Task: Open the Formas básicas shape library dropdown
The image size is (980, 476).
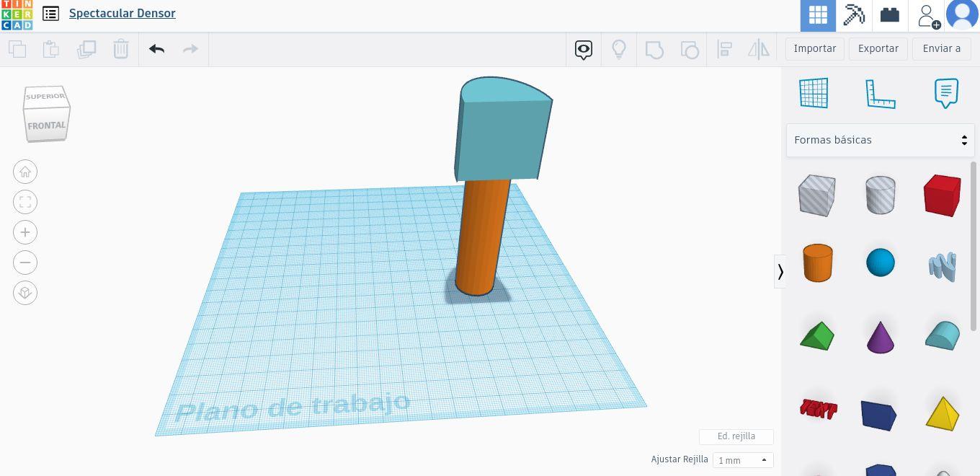Action: (x=880, y=140)
